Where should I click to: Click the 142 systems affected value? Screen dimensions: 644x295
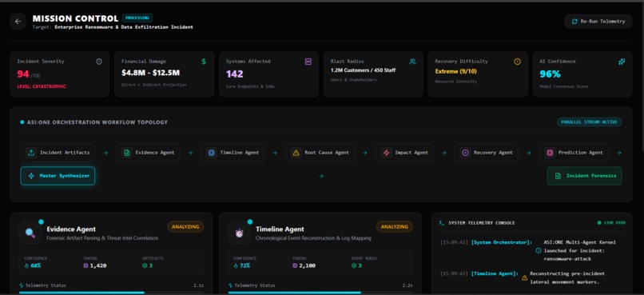pos(235,74)
